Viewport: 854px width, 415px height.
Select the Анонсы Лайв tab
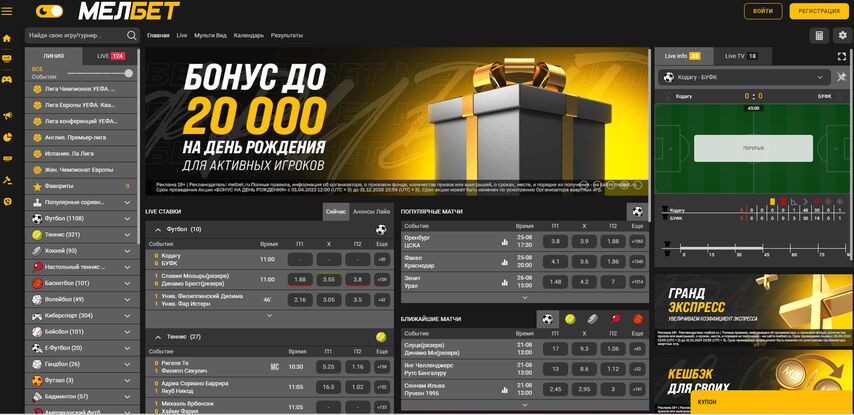click(x=371, y=211)
